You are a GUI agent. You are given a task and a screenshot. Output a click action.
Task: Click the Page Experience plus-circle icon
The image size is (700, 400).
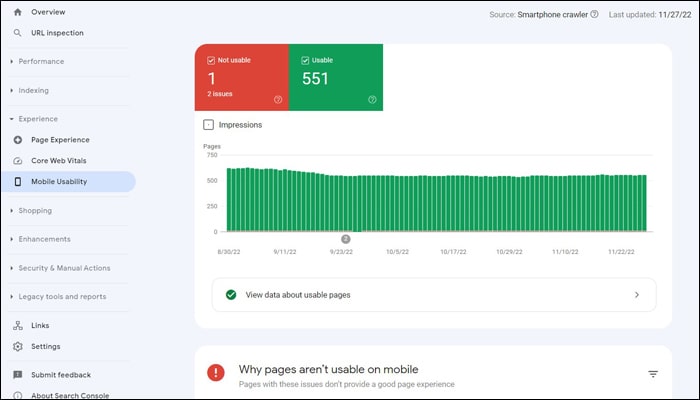click(x=17, y=140)
